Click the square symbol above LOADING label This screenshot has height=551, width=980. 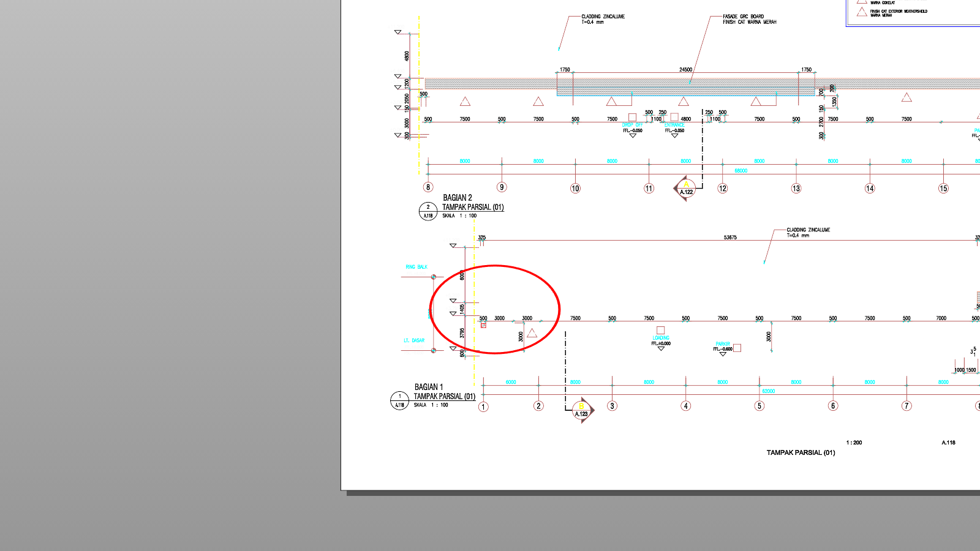660,330
